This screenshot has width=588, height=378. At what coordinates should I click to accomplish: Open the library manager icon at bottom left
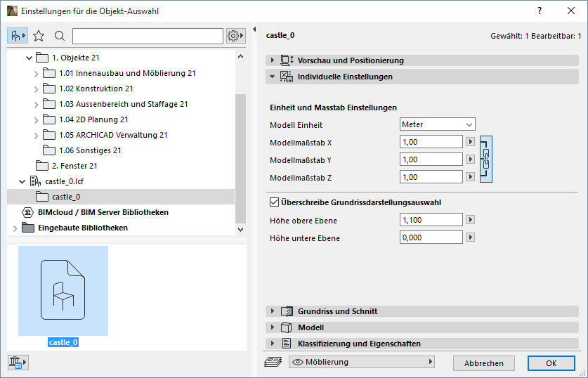click(17, 363)
